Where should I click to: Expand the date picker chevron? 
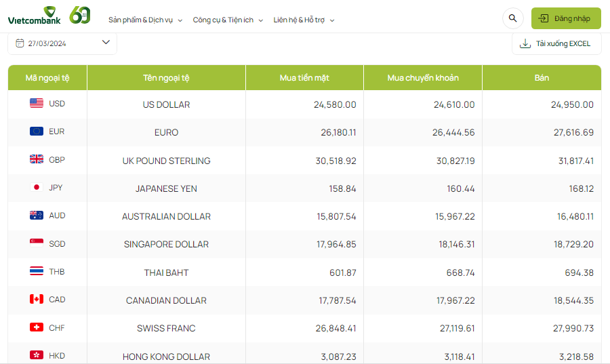tap(106, 43)
